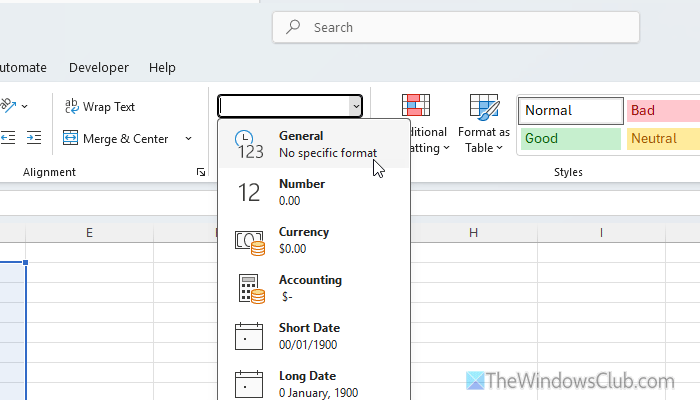Open the Help tab

pyautogui.click(x=162, y=68)
